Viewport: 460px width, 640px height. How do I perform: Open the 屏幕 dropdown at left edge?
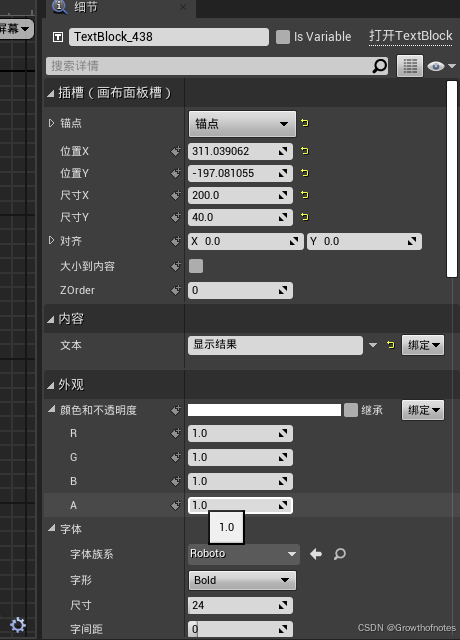point(16,29)
